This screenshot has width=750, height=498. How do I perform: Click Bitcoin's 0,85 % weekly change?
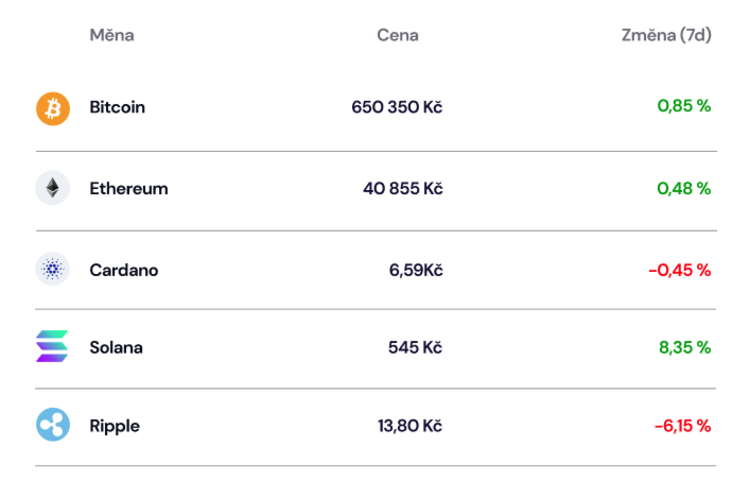click(x=684, y=107)
